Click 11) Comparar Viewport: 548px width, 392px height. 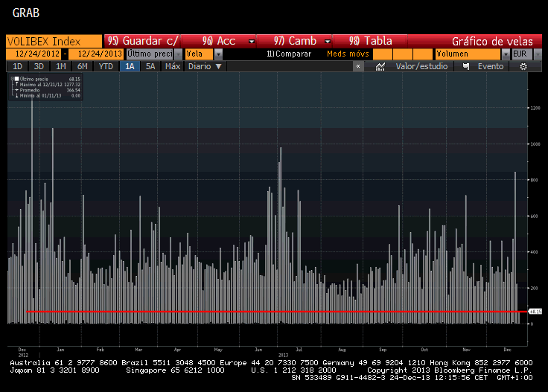(289, 54)
